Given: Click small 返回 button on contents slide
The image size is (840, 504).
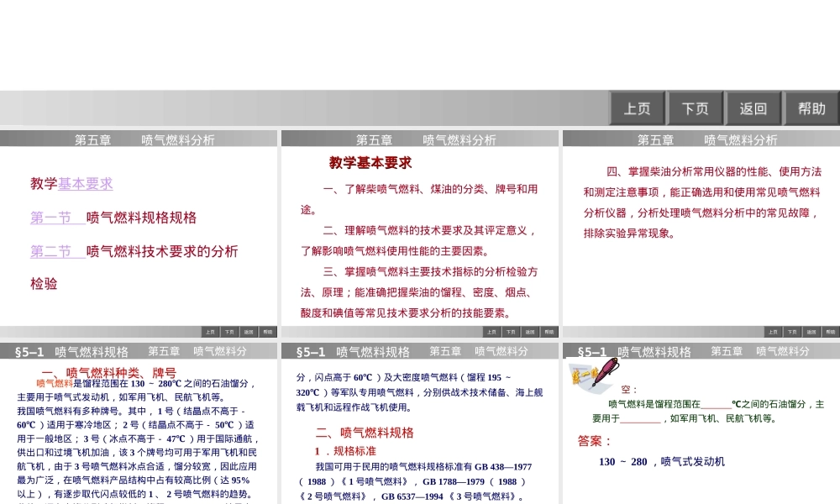Looking at the screenshot, I should click(x=249, y=332).
